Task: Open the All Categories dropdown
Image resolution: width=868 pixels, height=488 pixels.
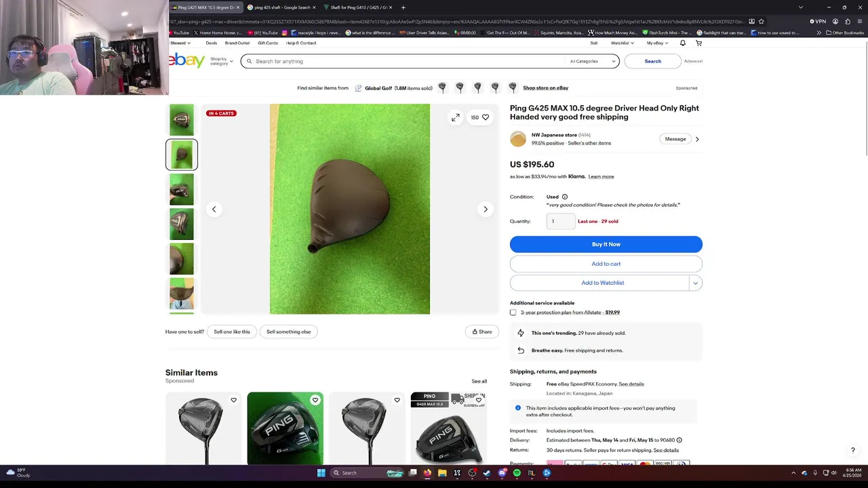Action: (x=593, y=61)
